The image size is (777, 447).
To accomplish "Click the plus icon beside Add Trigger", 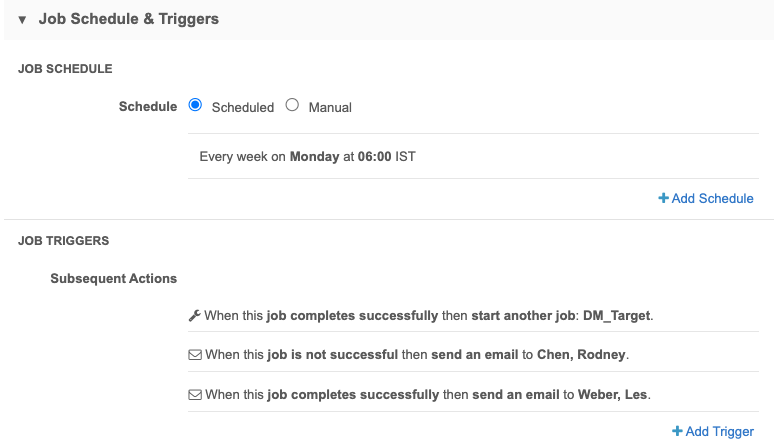I will [677, 431].
